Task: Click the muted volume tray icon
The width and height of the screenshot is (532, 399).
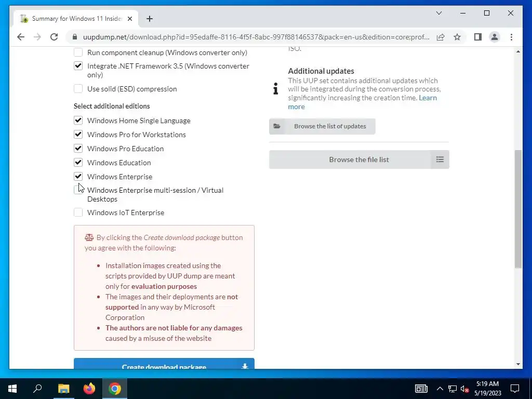Action: [x=464, y=389]
